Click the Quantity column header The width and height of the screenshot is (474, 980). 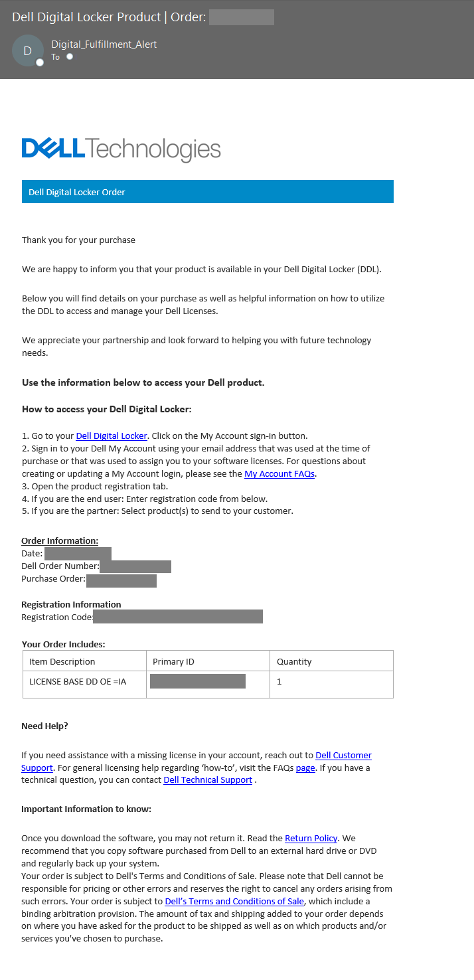coord(293,660)
